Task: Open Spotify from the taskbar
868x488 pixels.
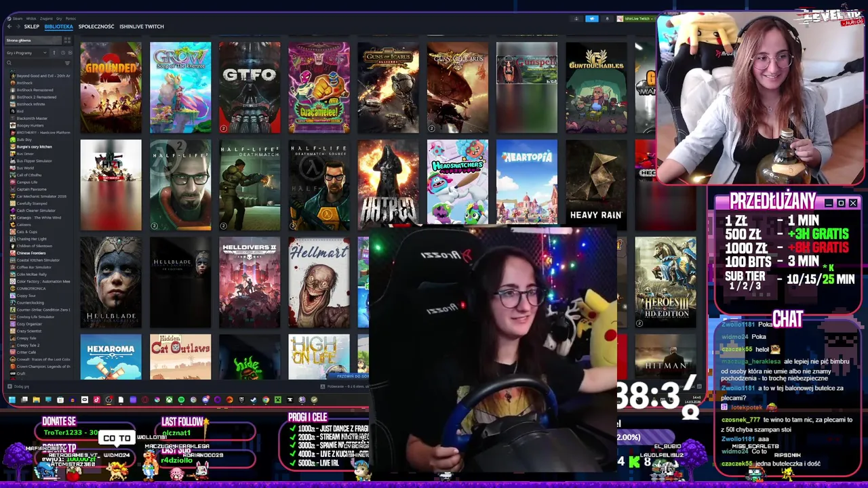Action: point(181,400)
